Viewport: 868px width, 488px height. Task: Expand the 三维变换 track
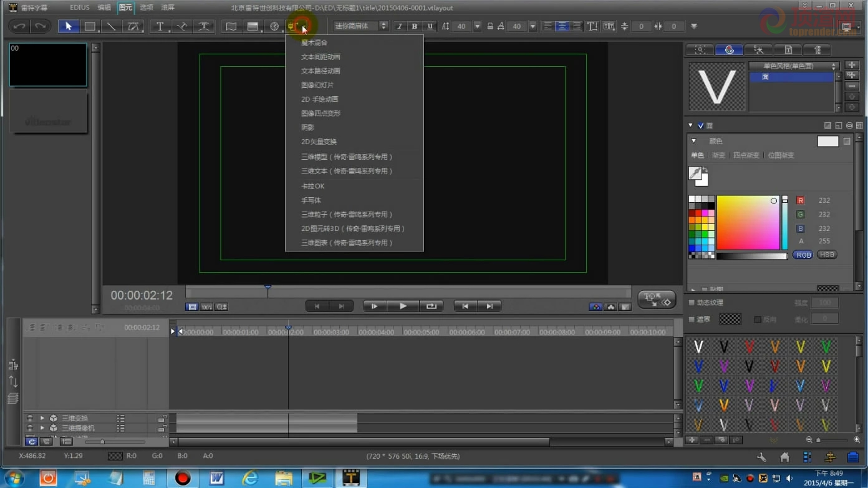pyautogui.click(x=42, y=418)
